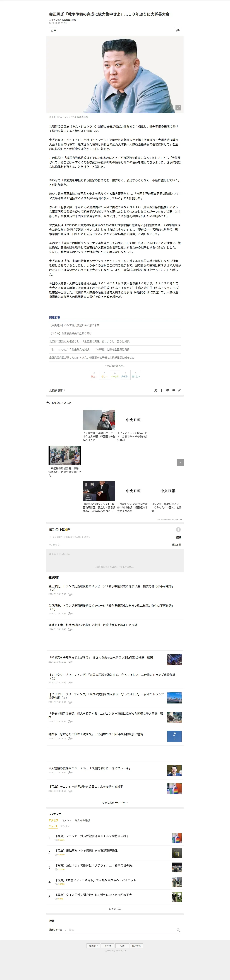Open related article about '肉弾戦' troops to Russia
The height and width of the screenshot is (980, 230).
[89, 349]
